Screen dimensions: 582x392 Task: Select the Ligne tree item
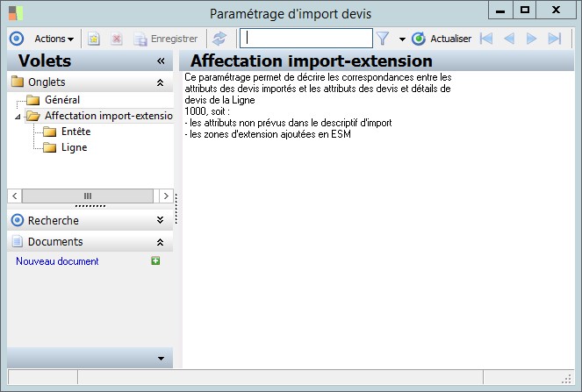pyautogui.click(x=75, y=147)
